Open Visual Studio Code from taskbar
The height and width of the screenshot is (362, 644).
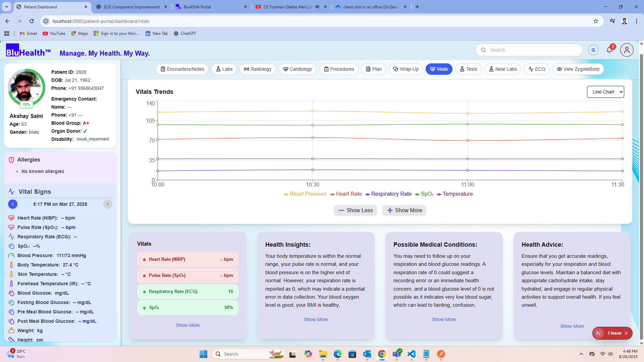pyautogui.click(x=411, y=354)
